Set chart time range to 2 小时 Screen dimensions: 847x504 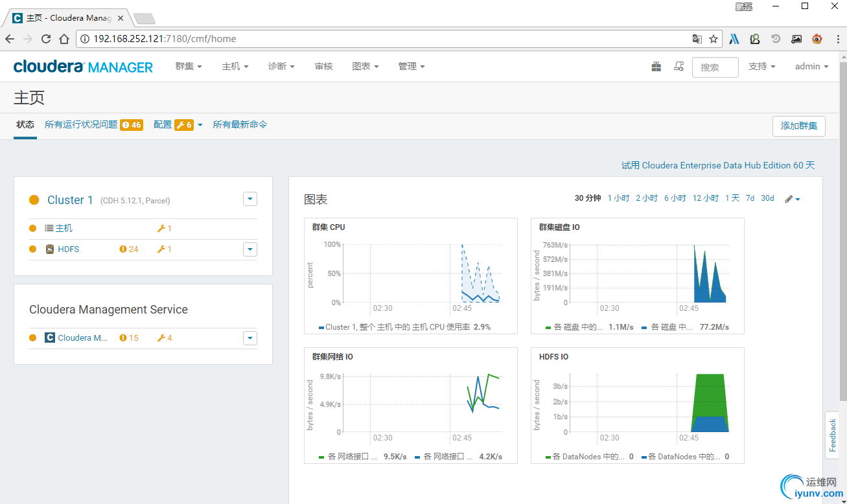[x=647, y=198]
